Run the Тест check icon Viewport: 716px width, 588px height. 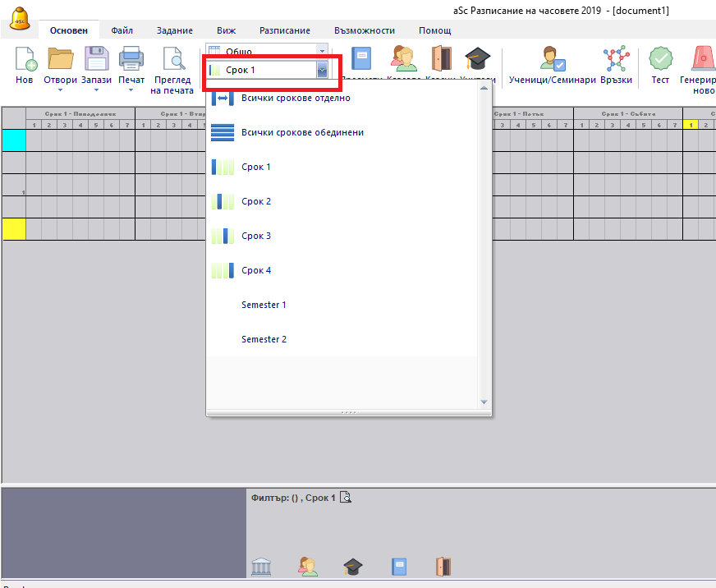click(660, 61)
